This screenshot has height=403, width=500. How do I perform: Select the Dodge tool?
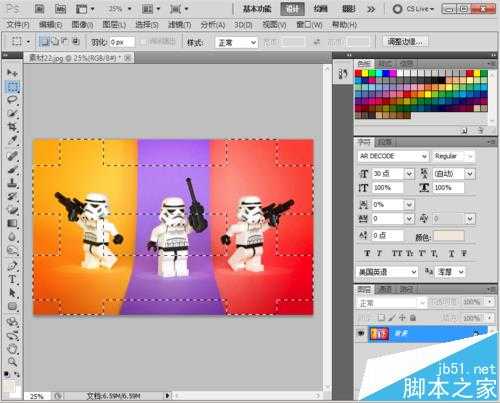coord(12,250)
